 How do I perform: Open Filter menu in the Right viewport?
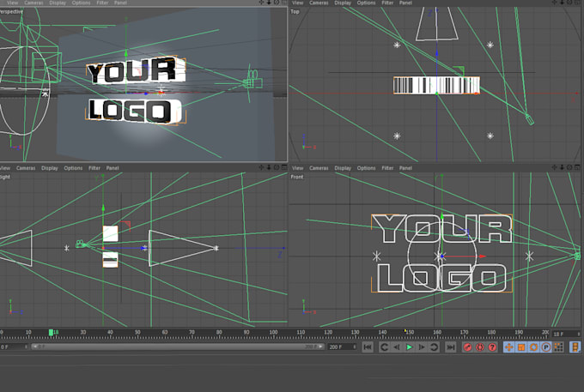pyautogui.click(x=94, y=168)
